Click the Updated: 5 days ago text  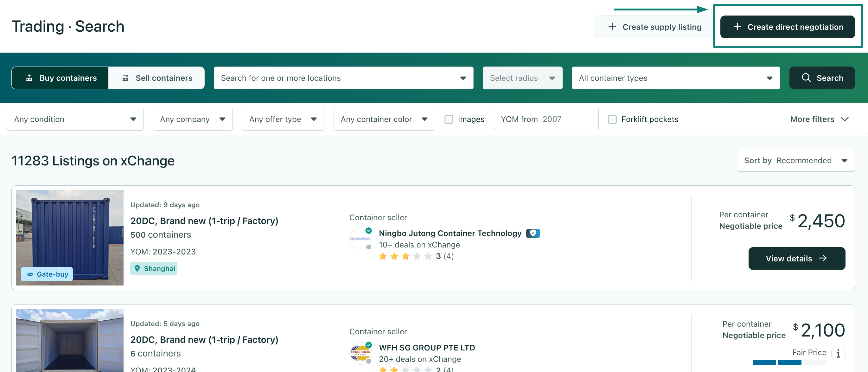(x=165, y=324)
